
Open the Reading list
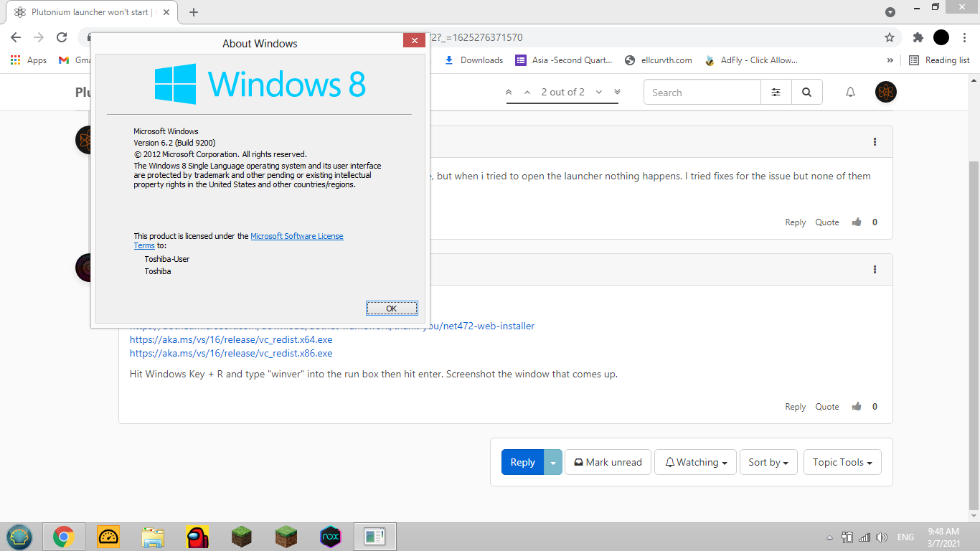point(939,60)
